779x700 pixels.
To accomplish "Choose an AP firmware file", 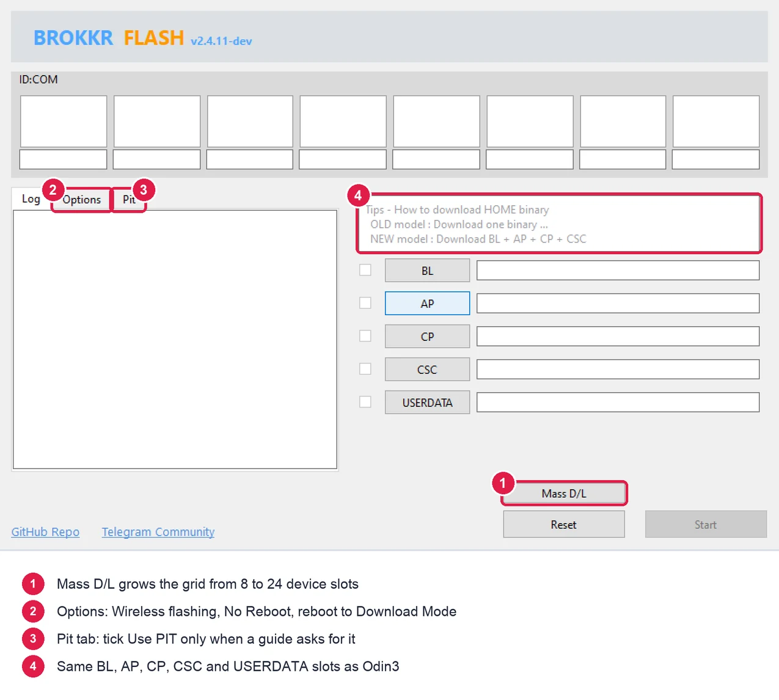I will [427, 304].
